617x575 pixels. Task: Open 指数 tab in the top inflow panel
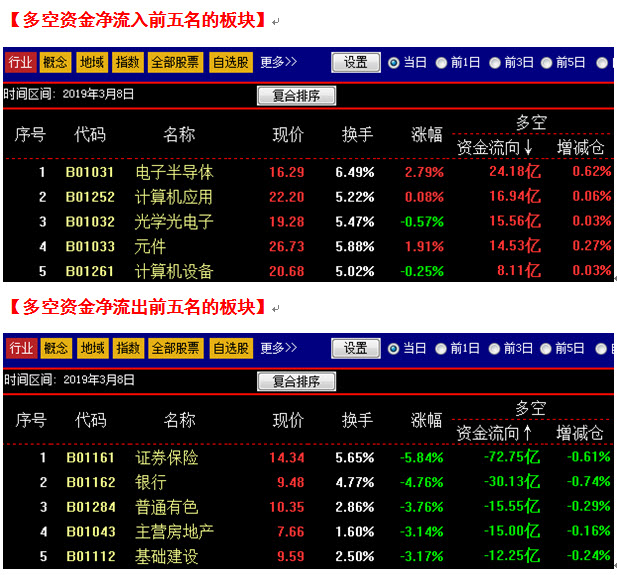coord(127,62)
